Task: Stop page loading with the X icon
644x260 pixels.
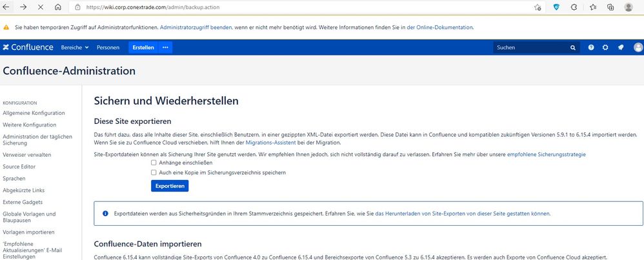Action: 41,7
